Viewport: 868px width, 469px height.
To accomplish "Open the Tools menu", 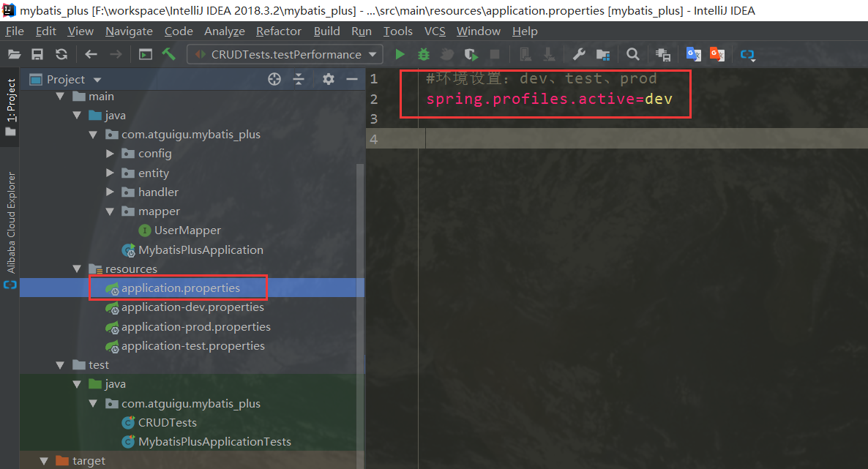I will click(x=398, y=31).
